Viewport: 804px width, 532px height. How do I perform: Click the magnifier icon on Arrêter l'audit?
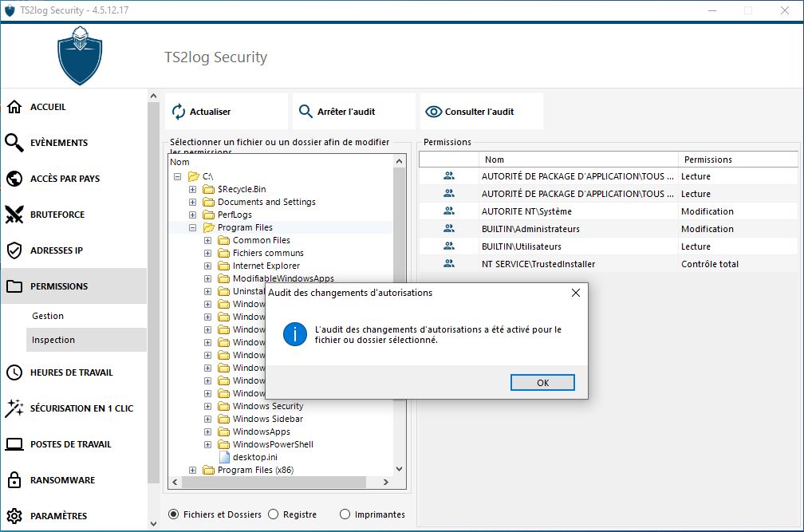(x=305, y=111)
